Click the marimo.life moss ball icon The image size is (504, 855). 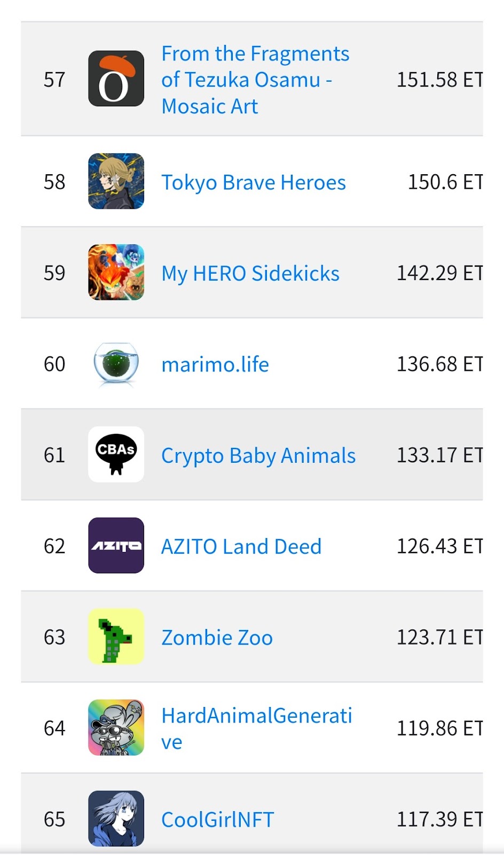coord(116,364)
